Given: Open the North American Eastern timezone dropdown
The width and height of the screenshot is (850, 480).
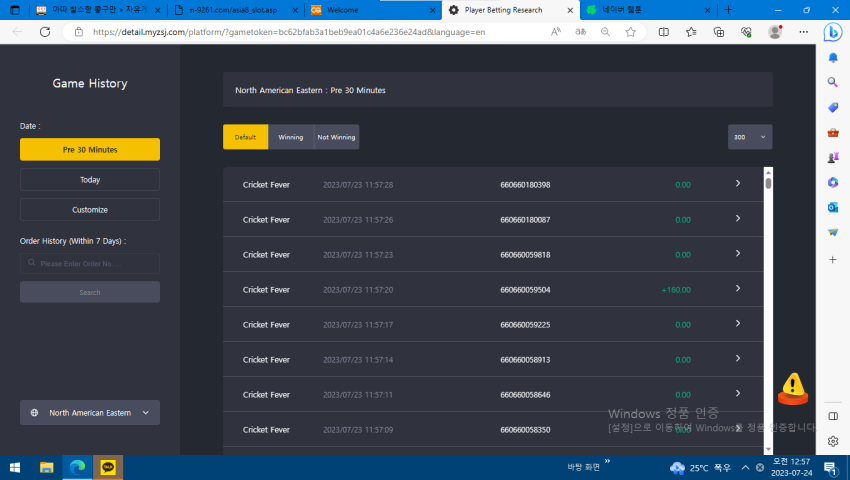Looking at the screenshot, I should (90, 413).
